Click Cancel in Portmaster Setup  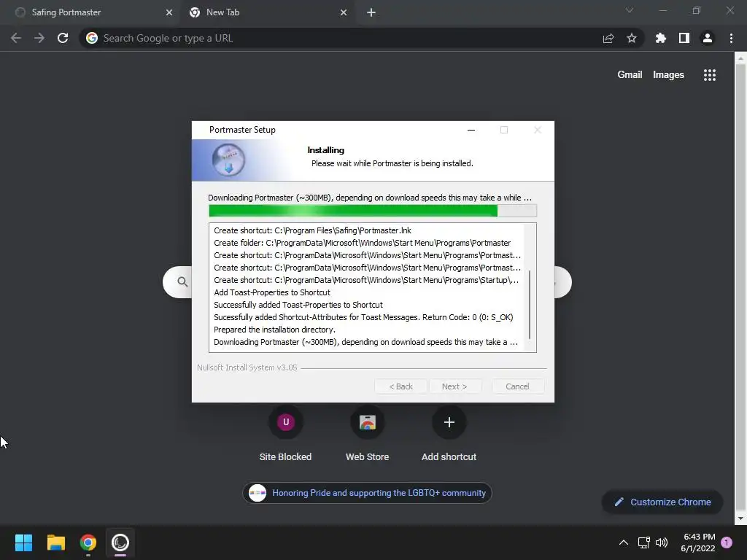(x=517, y=386)
